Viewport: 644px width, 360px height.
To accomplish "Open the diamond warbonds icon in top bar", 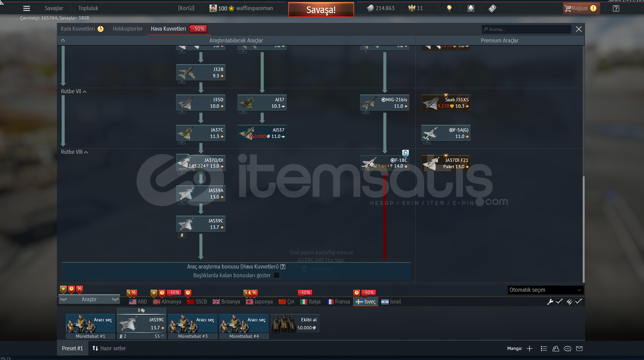I will (471, 8).
